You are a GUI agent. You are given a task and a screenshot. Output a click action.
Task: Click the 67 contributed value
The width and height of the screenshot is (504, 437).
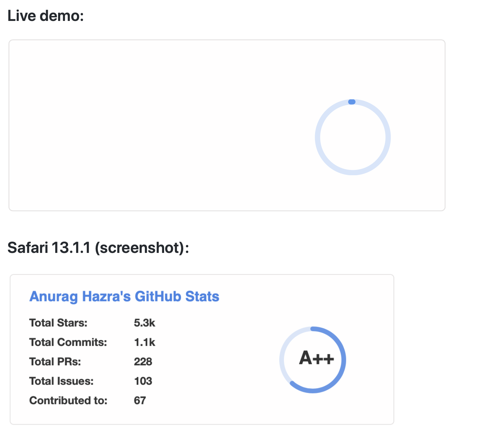140,400
